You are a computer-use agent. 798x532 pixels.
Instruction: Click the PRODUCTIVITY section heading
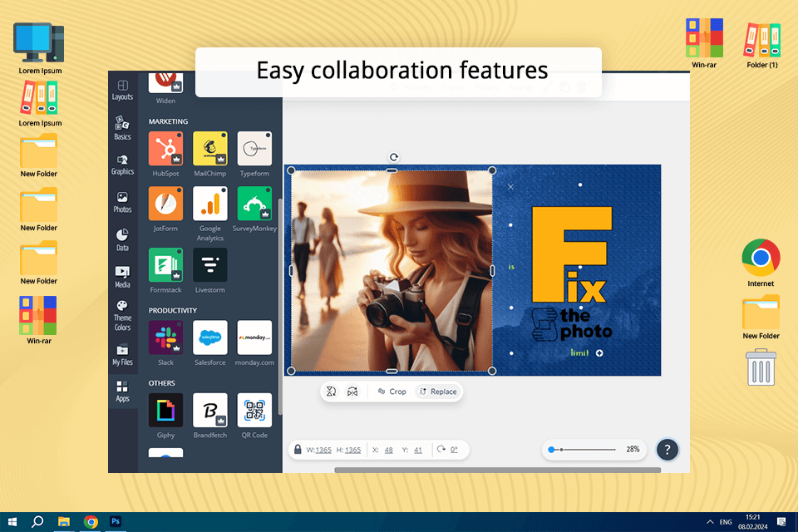coord(173,311)
